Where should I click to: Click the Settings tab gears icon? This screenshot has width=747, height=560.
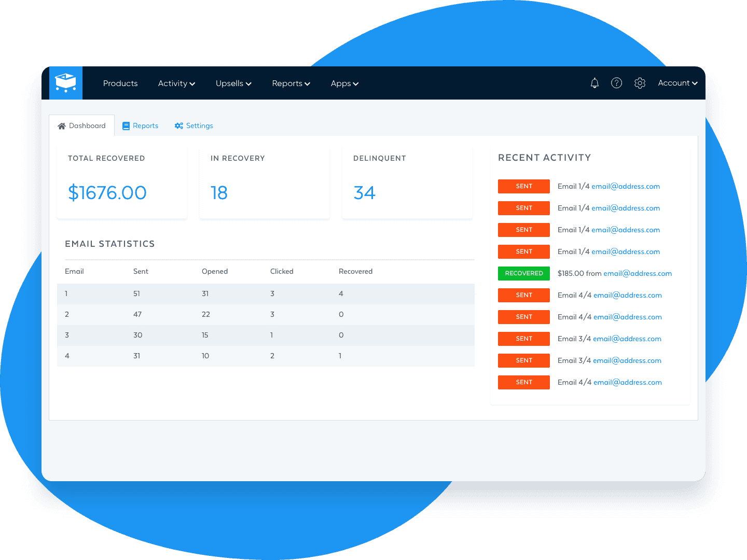click(x=179, y=125)
